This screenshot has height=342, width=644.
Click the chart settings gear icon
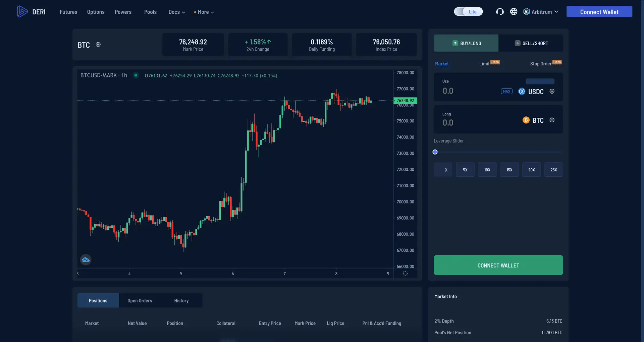coord(405,274)
